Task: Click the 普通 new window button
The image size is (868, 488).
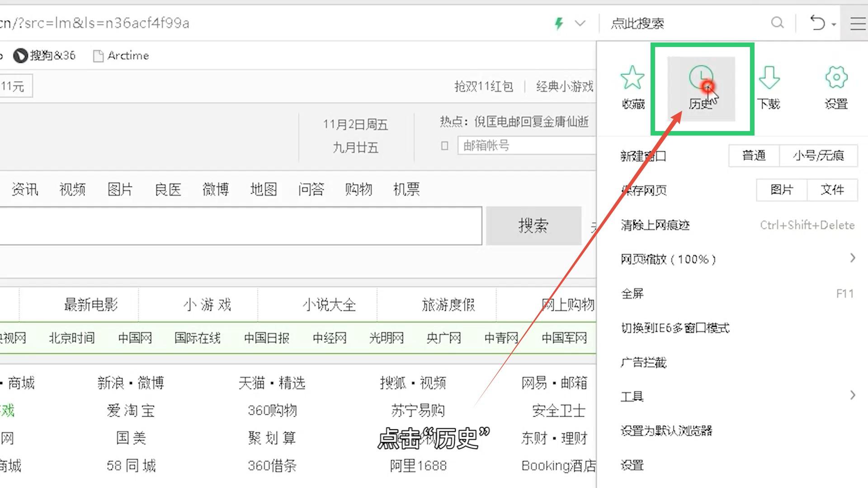Action: pyautogui.click(x=754, y=156)
